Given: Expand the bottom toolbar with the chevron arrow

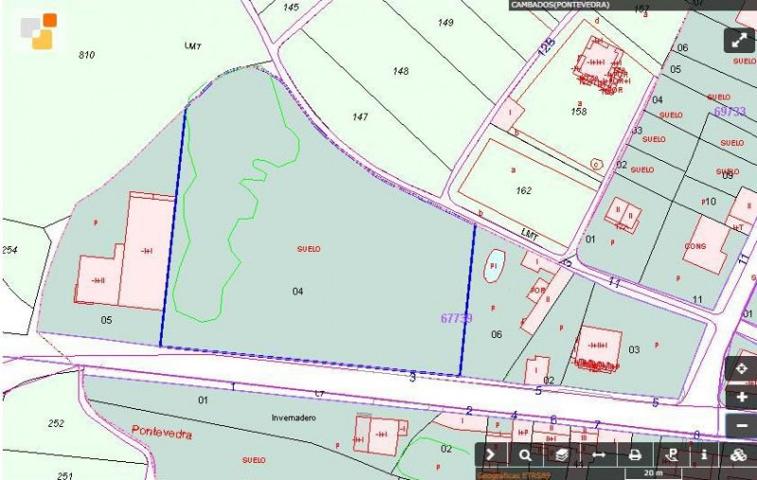Looking at the screenshot, I should coord(490,454).
